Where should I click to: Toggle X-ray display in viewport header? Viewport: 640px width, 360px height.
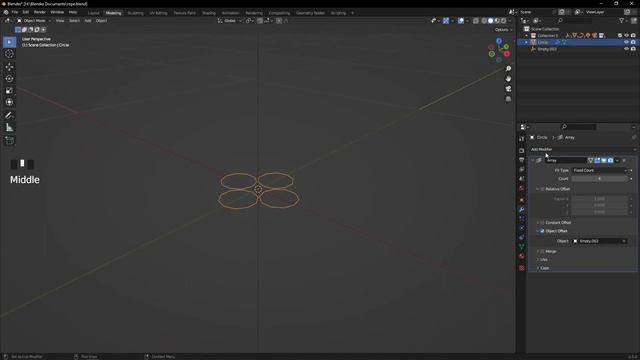click(x=476, y=20)
